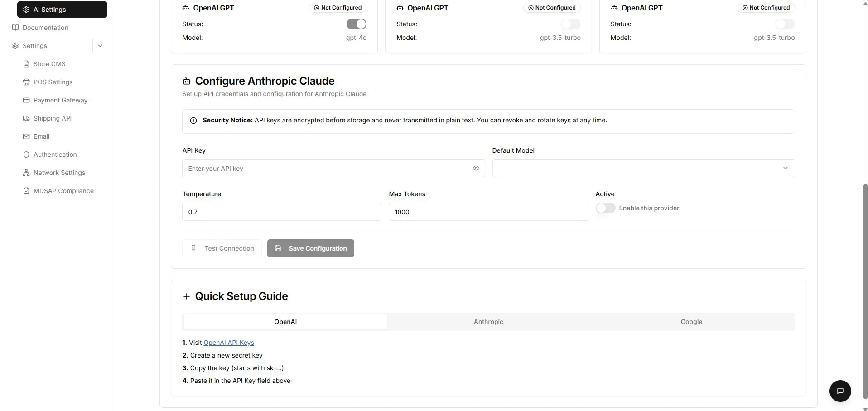Open Authentication settings
Screen dimensions: 868x411
pyautogui.click(x=55, y=155)
